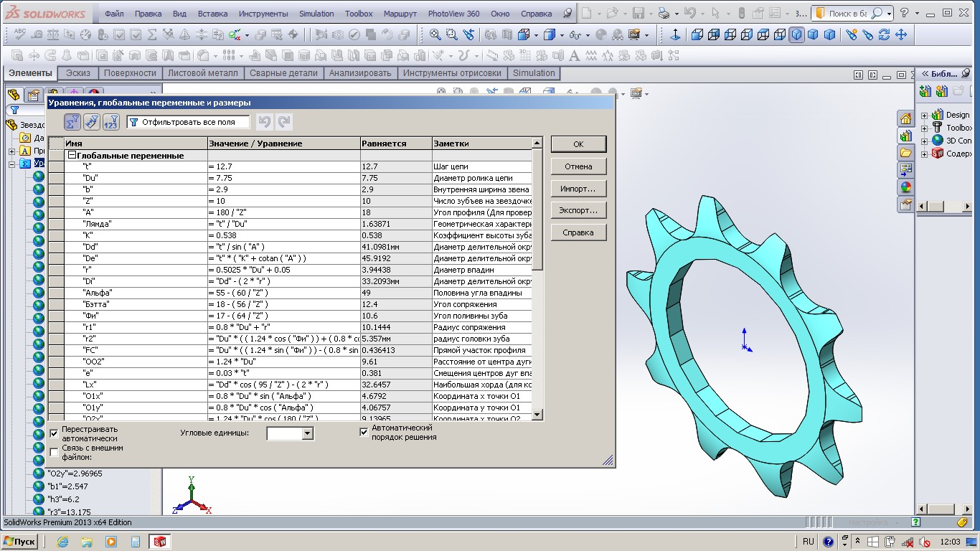Screen dimensions: 980x551
Task: Open the 'Вставка' menu
Action: click(x=212, y=14)
